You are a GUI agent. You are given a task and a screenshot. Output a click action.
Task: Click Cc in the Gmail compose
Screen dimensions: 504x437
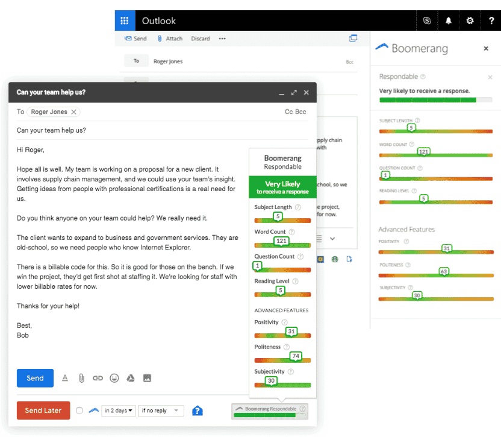[288, 112]
